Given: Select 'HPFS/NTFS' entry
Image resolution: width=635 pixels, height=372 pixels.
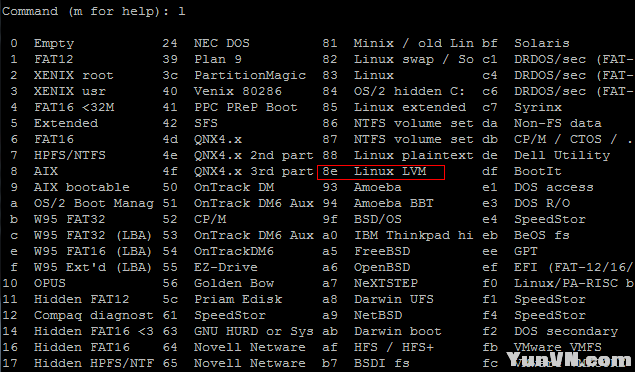Looking at the screenshot, I should (70, 155).
